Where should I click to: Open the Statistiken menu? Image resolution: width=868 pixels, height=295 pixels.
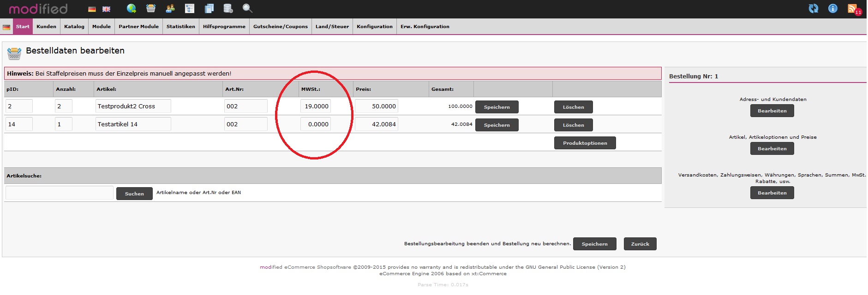180,27
